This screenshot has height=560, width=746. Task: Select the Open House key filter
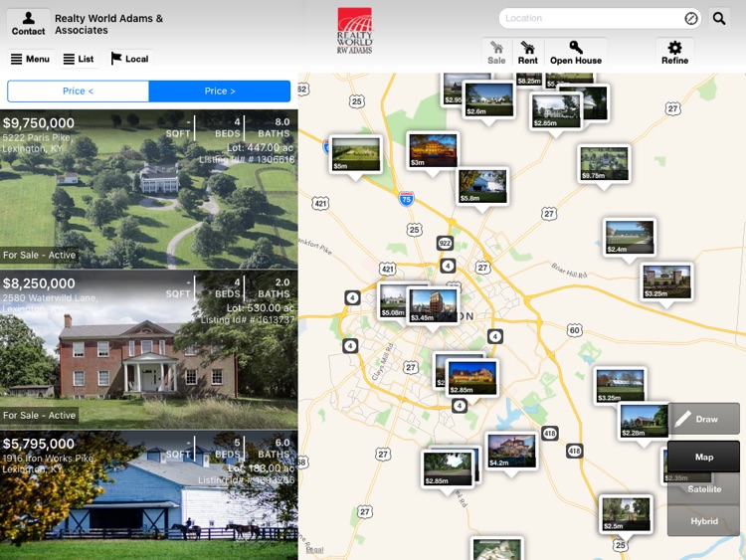pyautogui.click(x=576, y=53)
